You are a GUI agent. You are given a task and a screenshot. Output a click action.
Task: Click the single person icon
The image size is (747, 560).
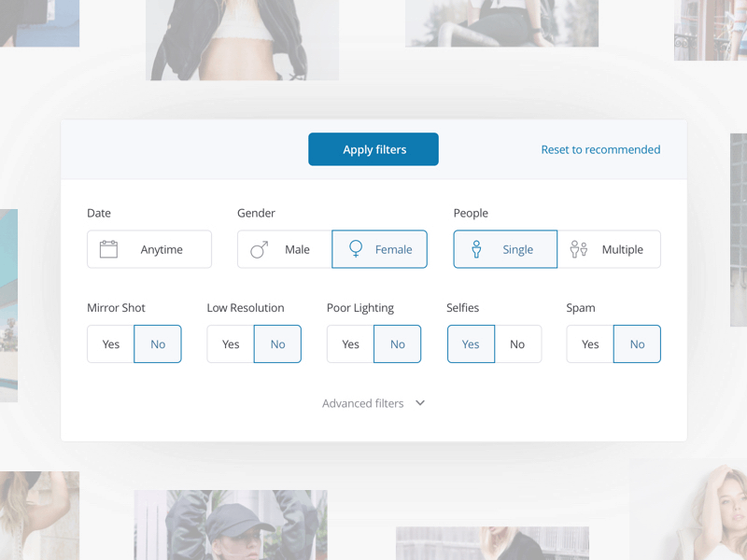pos(476,249)
